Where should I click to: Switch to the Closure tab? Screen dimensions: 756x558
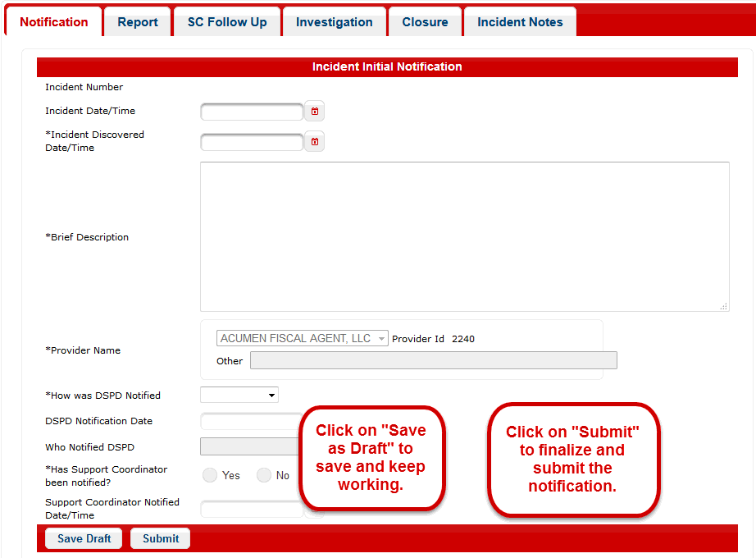click(x=425, y=22)
